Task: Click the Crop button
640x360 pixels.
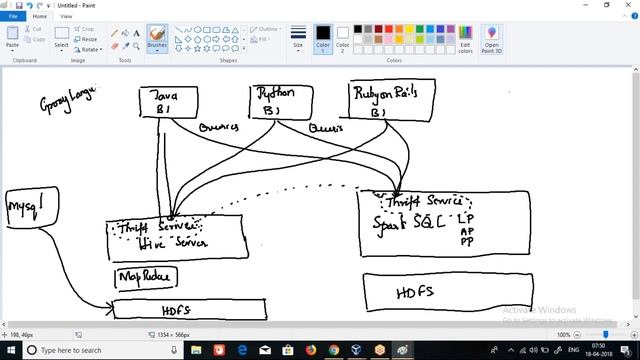Action: click(x=84, y=29)
